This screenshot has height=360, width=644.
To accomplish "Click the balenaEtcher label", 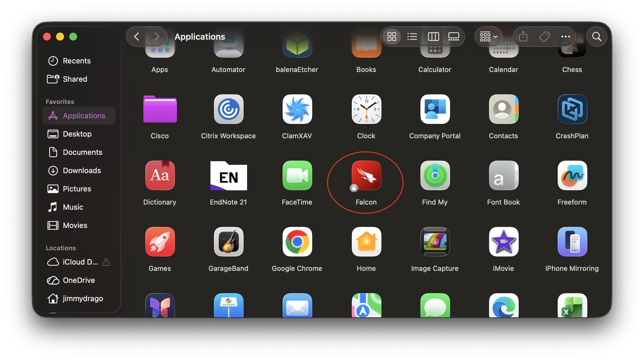I will point(297,70).
